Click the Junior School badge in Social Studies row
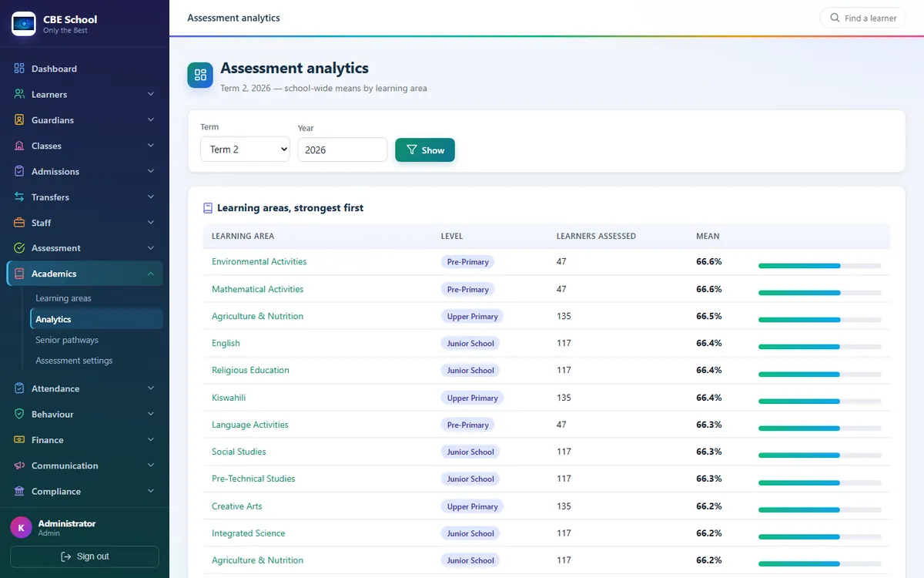Viewport: 924px width, 578px height. point(470,452)
